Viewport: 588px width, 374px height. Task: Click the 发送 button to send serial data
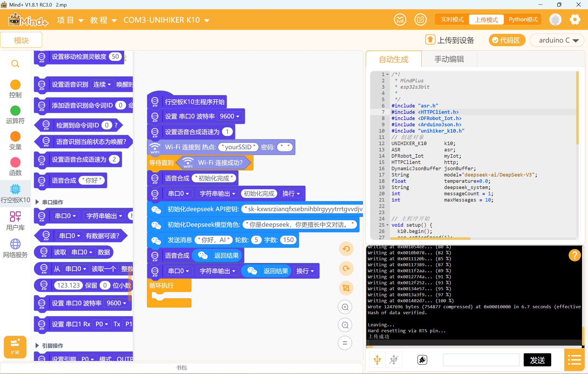[x=537, y=360]
